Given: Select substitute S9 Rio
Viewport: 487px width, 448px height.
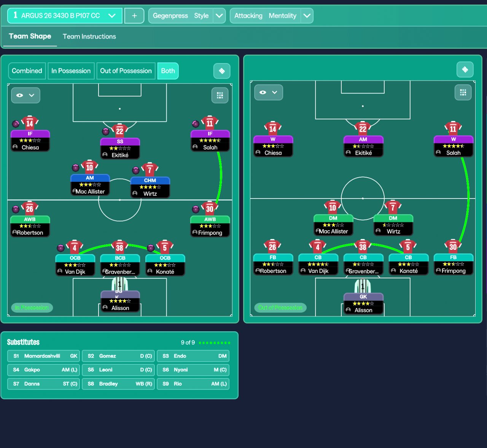Looking at the screenshot, I should [193, 384].
